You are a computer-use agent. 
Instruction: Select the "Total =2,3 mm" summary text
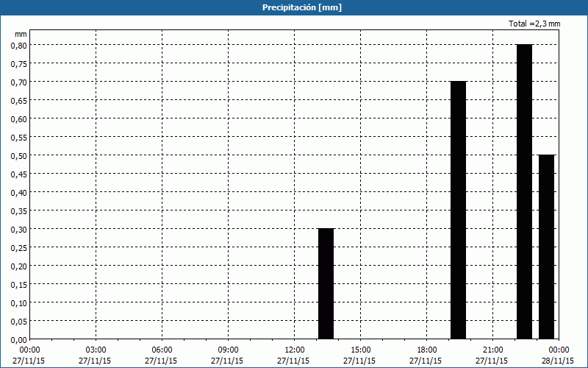534,24
